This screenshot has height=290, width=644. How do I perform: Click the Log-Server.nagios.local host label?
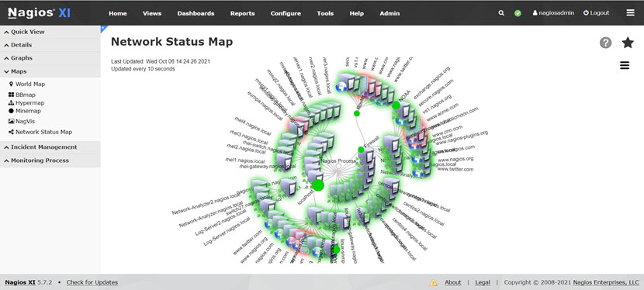(227, 231)
